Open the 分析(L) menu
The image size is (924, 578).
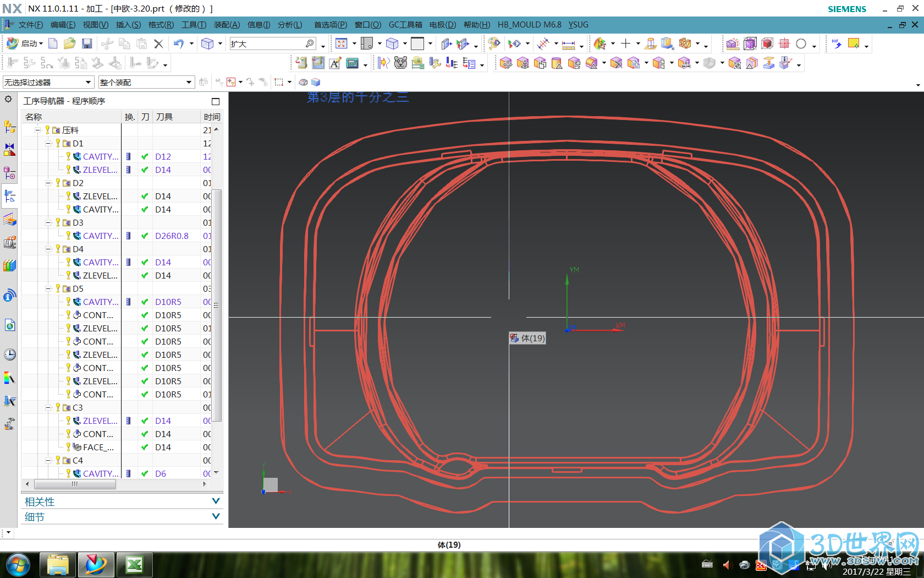(290, 25)
